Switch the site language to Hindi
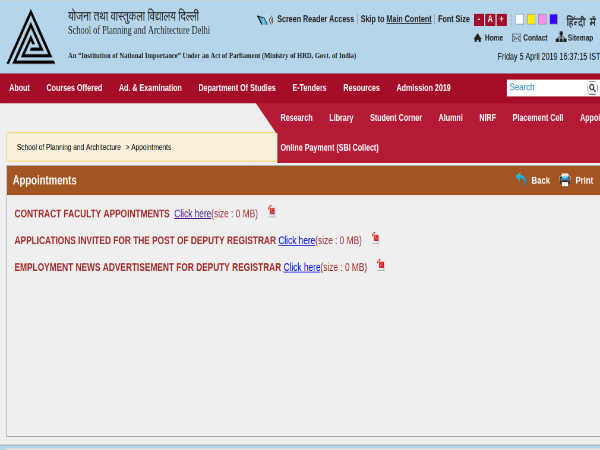Image resolution: width=600 pixels, height=450 pixels. [581, 21]
